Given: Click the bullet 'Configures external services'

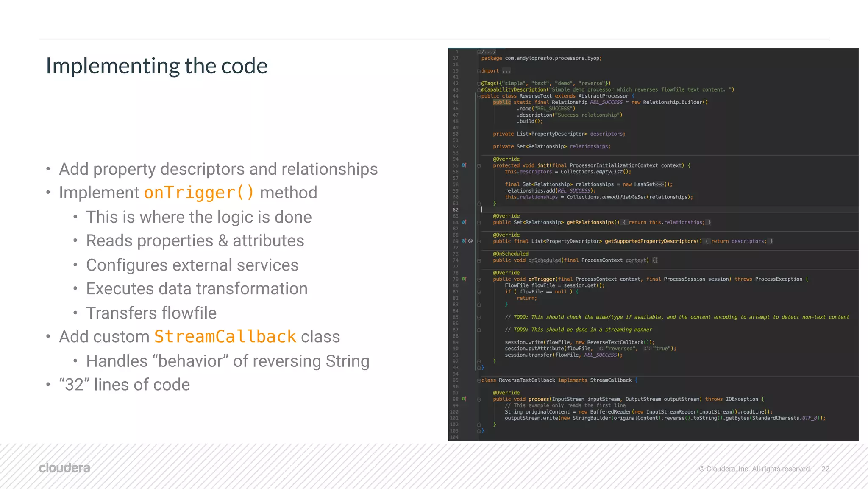Looking at the screenshot, I should tap(192, 265).
